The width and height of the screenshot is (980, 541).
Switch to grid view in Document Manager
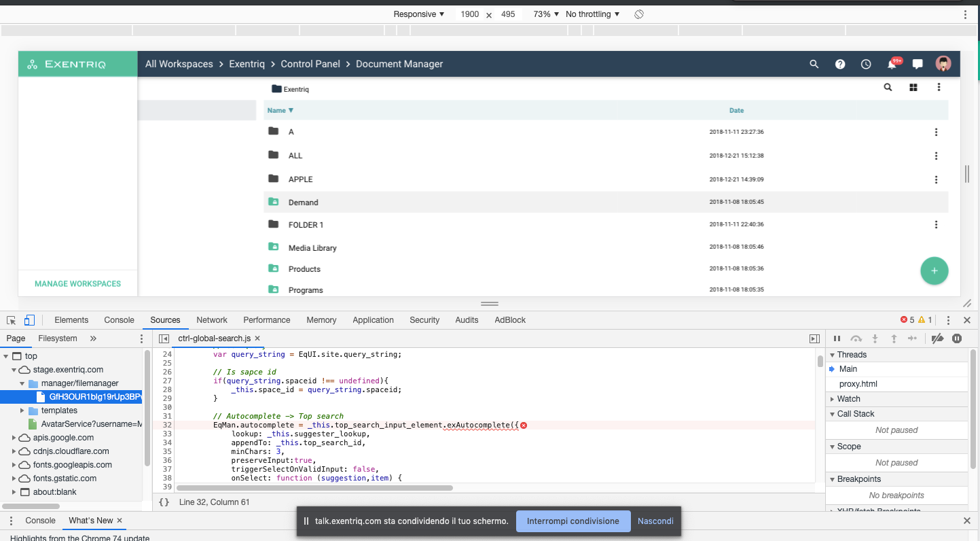[913, 87]
